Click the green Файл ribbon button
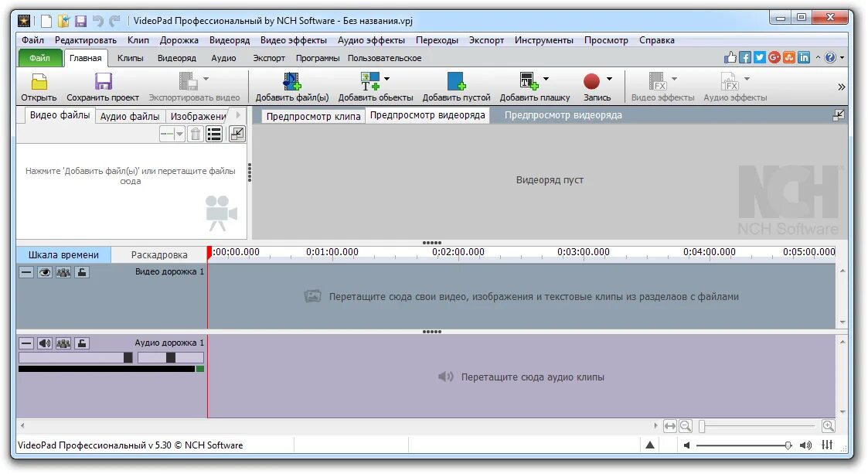Image resolution: width=868 pixels, height=474 pixels. (x=40, y=57)
